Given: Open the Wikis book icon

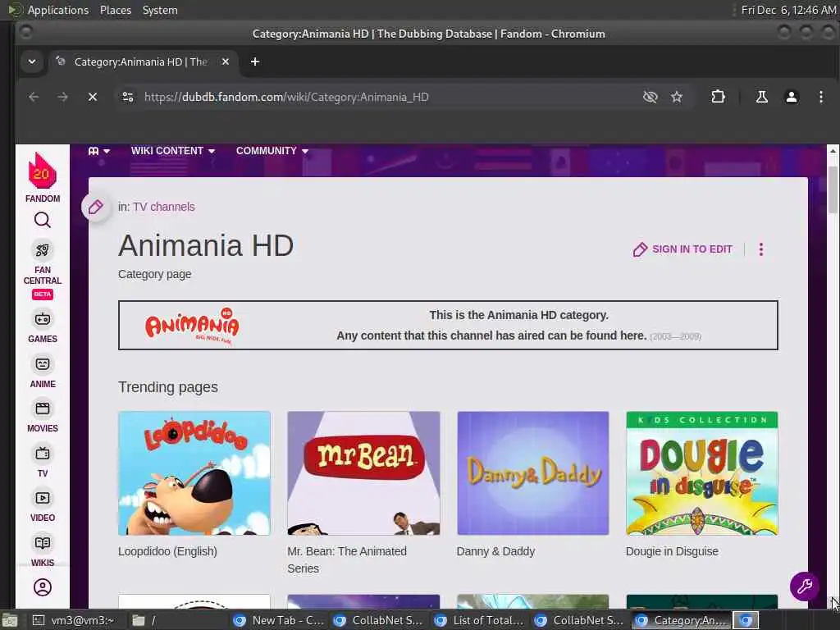Looking at the screenshot, I should coord(43,543).
